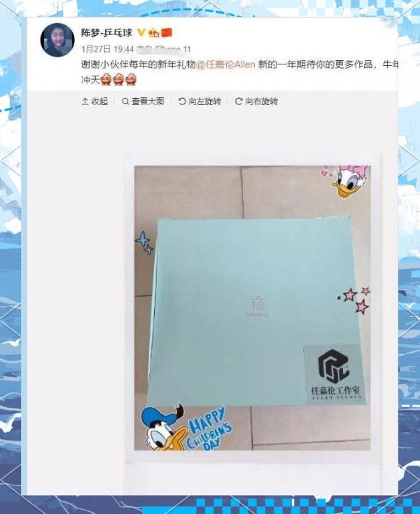
Task: Open the @任嘉伦Allen mention link
Action: click(x=225, y=64)
